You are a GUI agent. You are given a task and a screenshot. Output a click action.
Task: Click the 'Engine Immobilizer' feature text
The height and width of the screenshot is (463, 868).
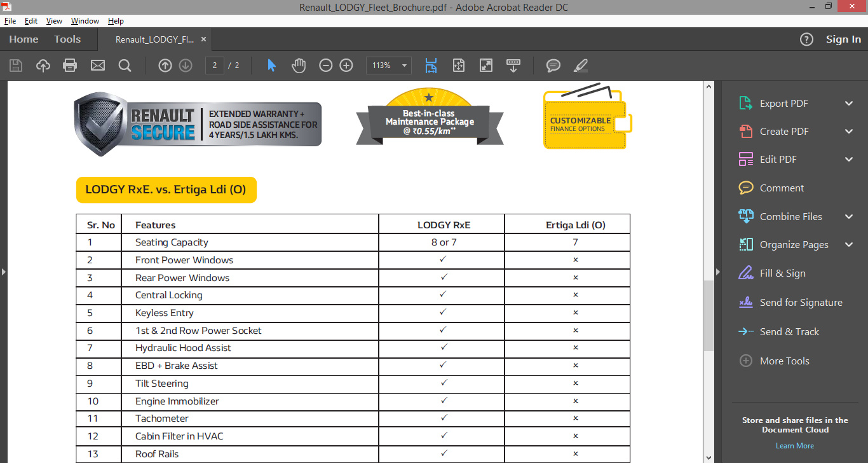(177, 401)
